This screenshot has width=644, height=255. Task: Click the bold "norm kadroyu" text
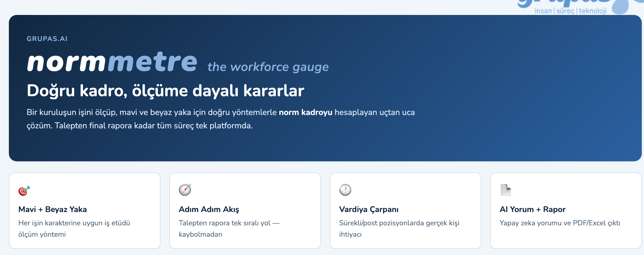(306, 112)
